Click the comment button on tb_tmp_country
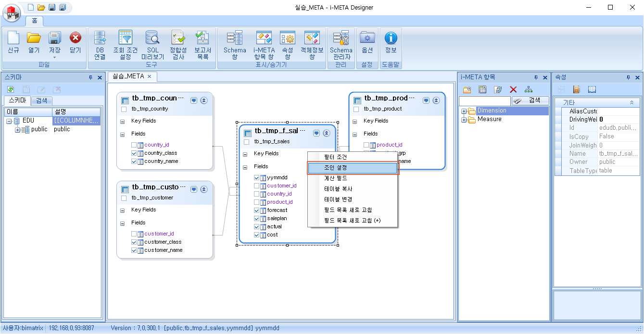Image resolution: width=644 pixels, height=334 pixels. pos(194,100)
